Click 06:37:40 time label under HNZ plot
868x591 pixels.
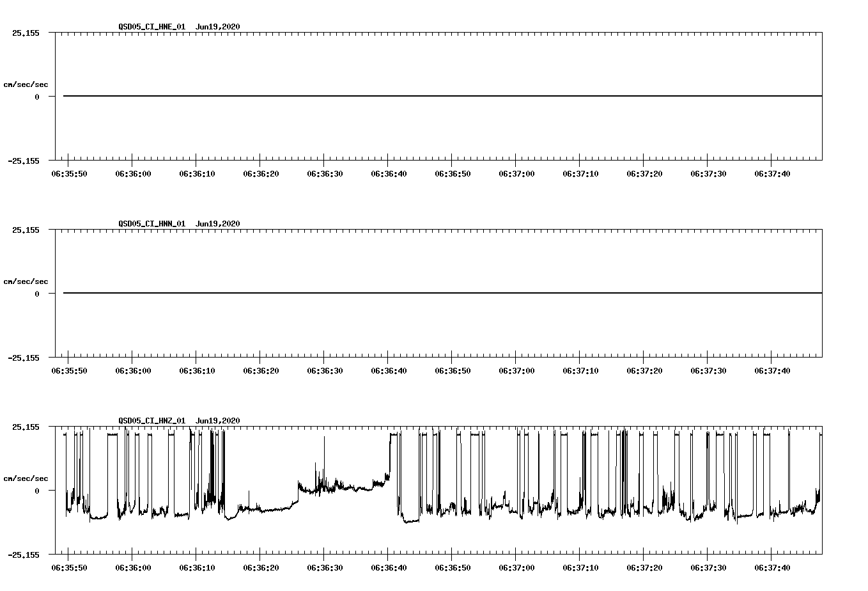(772, 568)
